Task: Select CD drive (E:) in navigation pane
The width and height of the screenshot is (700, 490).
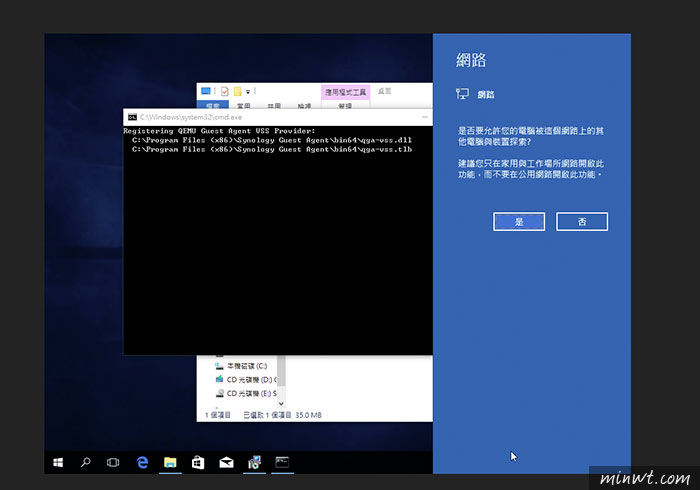Action: click(251, 394)
